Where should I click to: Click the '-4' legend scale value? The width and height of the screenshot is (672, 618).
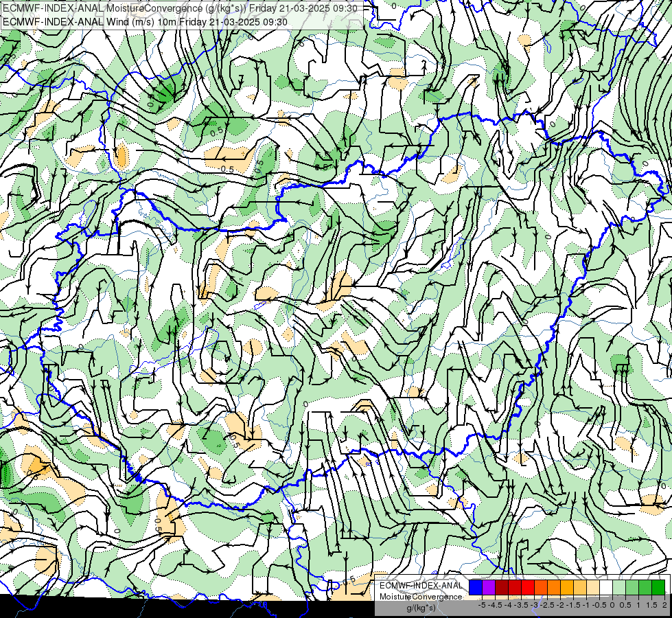[508, 605]
